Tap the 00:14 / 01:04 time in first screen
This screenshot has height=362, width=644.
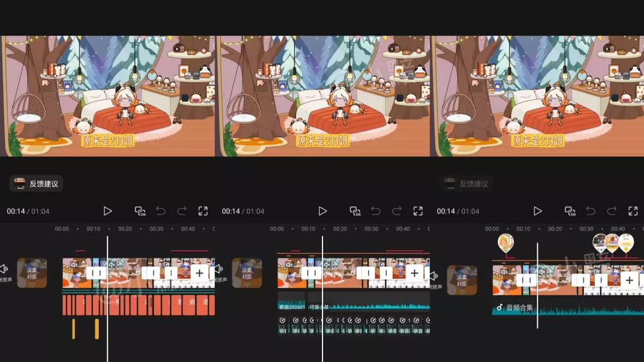(28, 211)
